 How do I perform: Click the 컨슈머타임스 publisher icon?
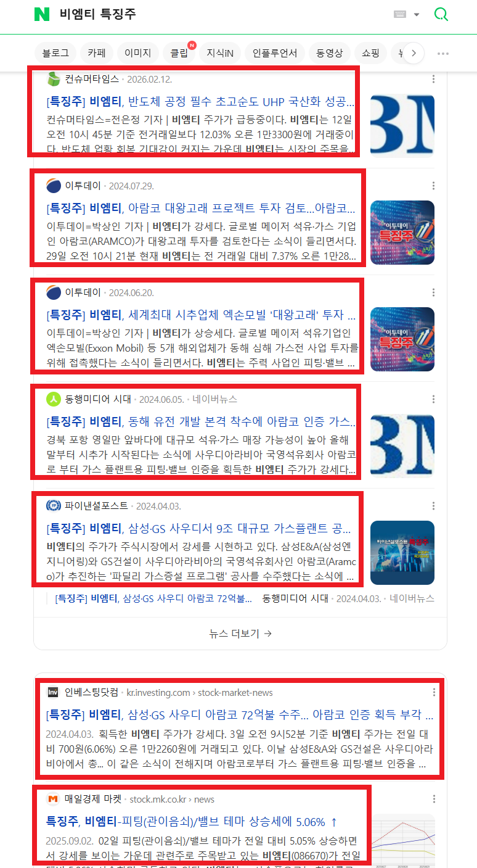coord(54,79)
